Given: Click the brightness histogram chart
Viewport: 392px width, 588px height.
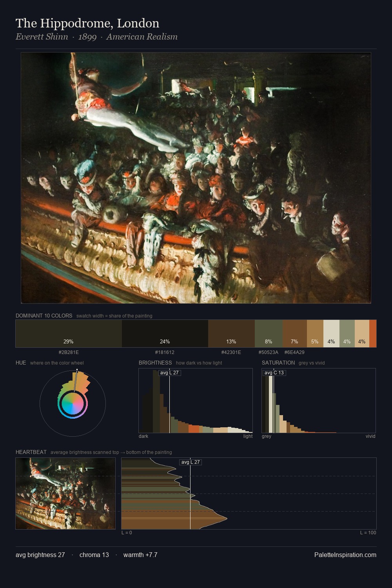Looking at the screenshot, I should [x=196, y=401].
